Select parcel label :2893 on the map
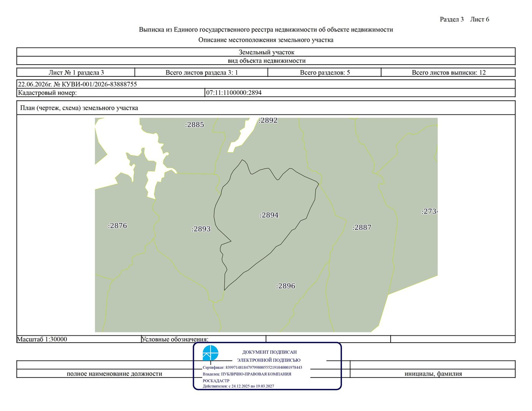The height and width of the screenshot is (411, 532). pos(201,229)
